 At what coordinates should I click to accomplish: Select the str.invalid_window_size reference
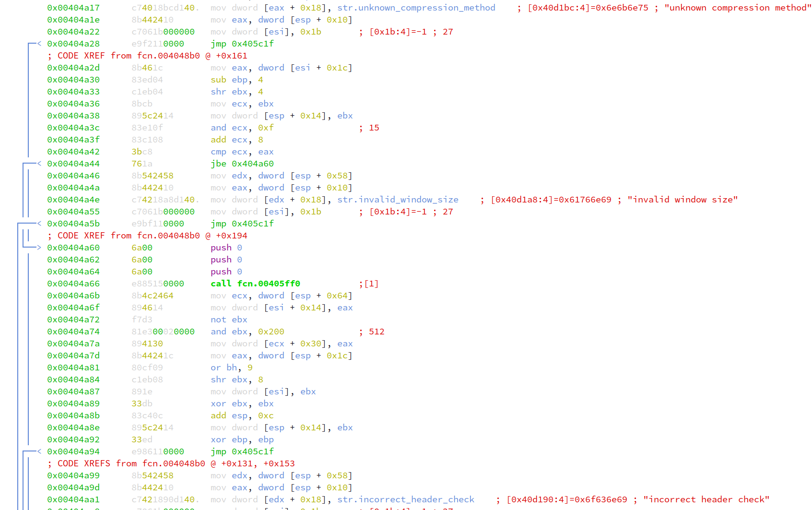[x=397, y=199]
